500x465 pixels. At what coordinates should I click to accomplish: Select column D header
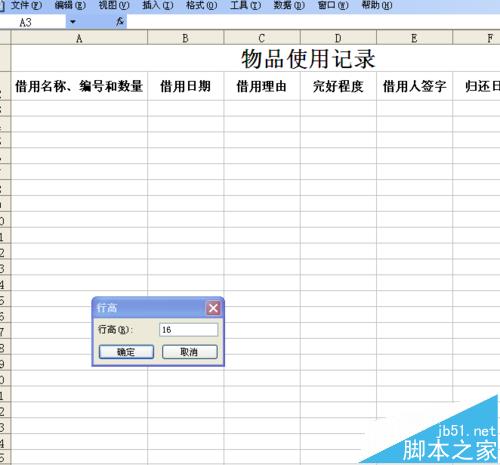click(x=338, y=38)
